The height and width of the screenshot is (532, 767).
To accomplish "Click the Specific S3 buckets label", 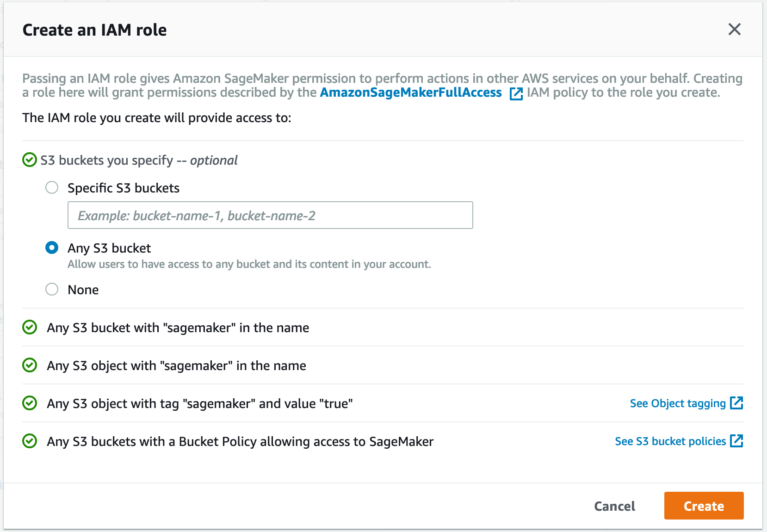I will (124, 188).
